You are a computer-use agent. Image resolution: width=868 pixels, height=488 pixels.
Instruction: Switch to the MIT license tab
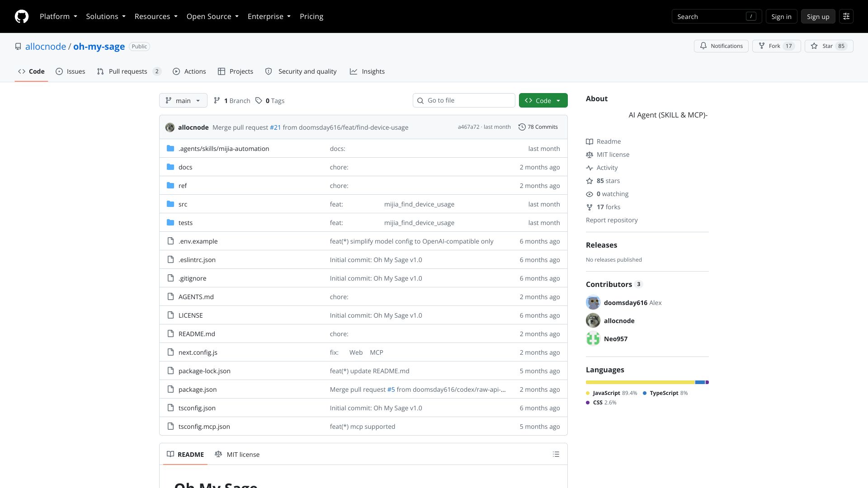click(237, 455)
